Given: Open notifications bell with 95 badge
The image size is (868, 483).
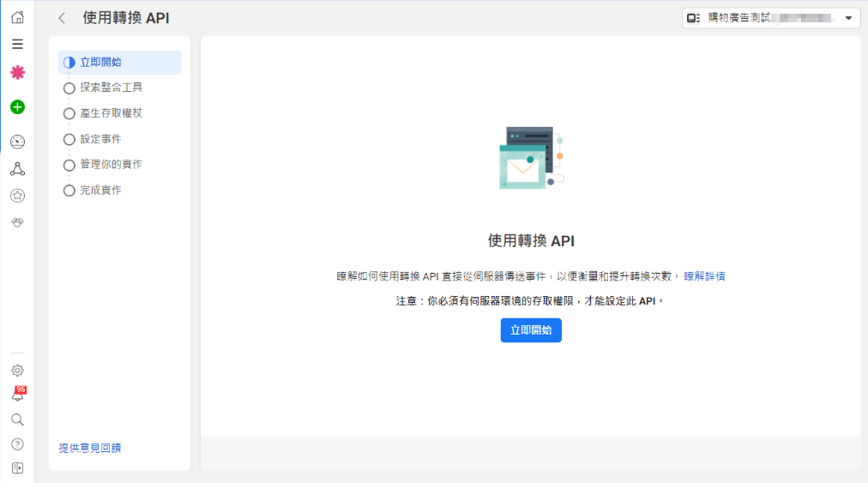Looking at the screenshot, I should [x=17, y=395].
